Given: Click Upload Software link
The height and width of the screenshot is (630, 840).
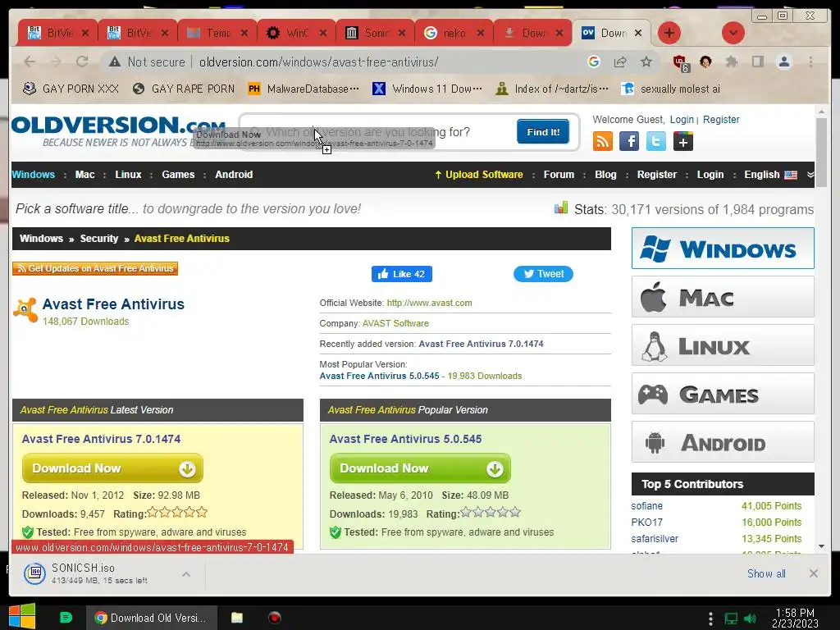Looking at the screenshot, I should click(478, 175).
